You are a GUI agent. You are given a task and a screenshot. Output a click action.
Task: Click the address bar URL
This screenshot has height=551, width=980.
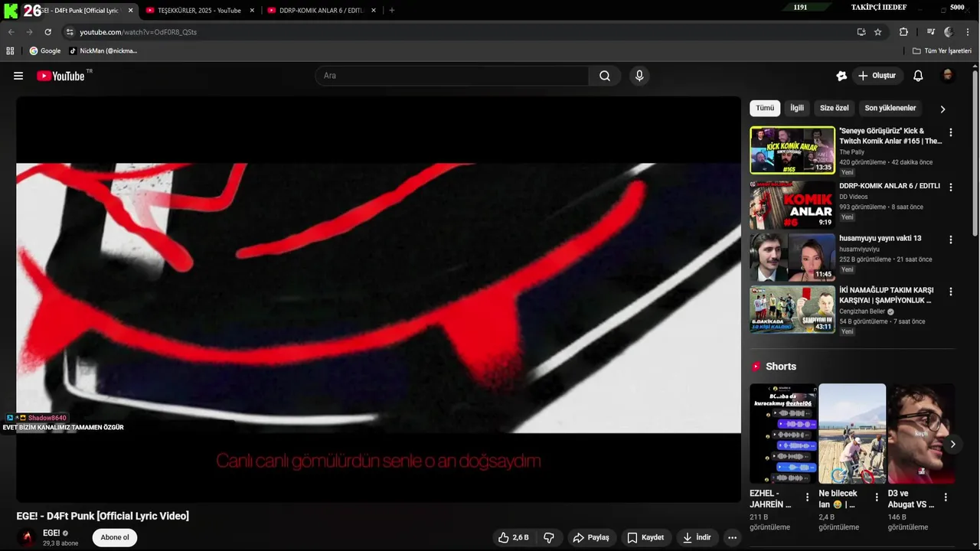click(138, 32)
